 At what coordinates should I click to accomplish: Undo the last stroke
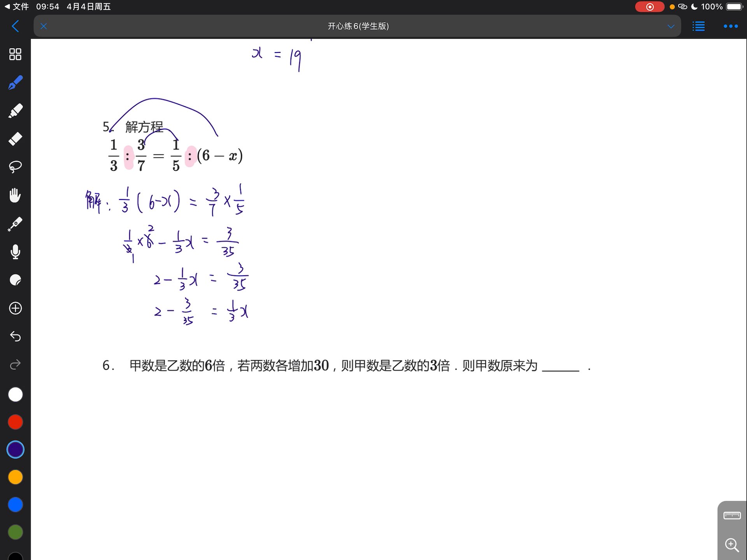click(x=15, y=336)
